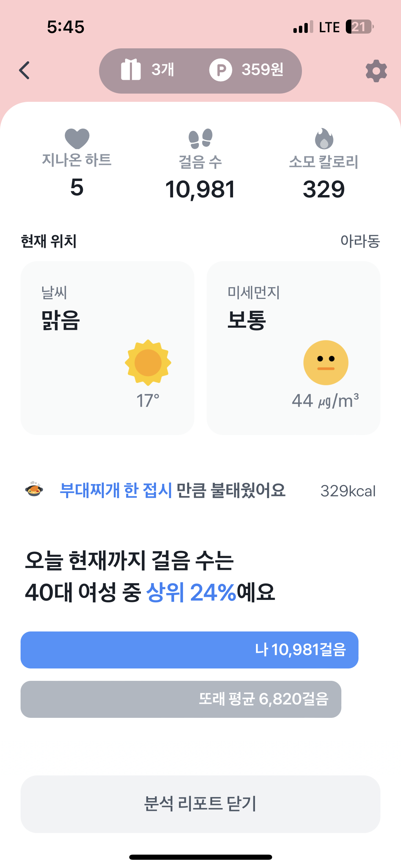Close the analysis report with 분석 리포트 닫기
401x868 pixels.
(x=200, y=804)
